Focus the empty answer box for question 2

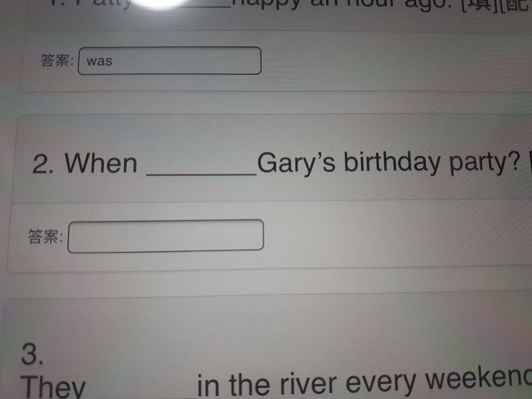tap(165, 236)
